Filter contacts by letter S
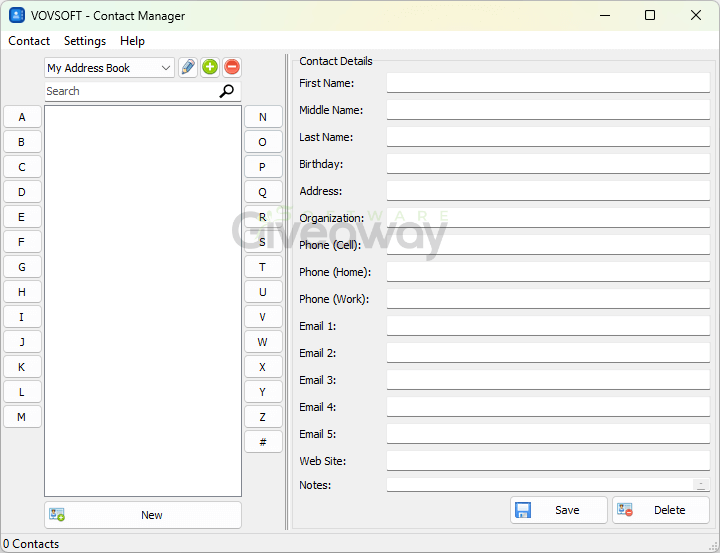This screenshot has height=553, width=720. click(x=263, y=242)
